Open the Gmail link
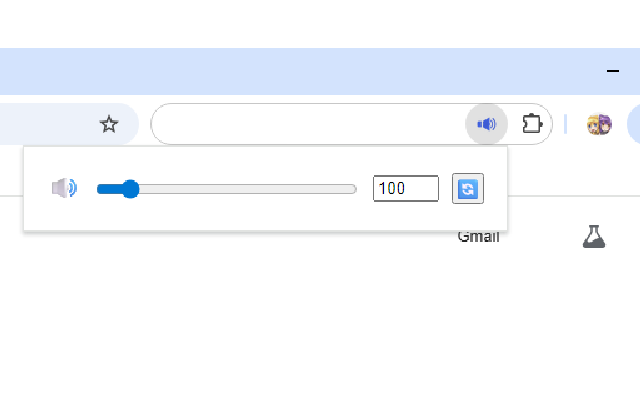640x400 pixels. click(478, 237)
